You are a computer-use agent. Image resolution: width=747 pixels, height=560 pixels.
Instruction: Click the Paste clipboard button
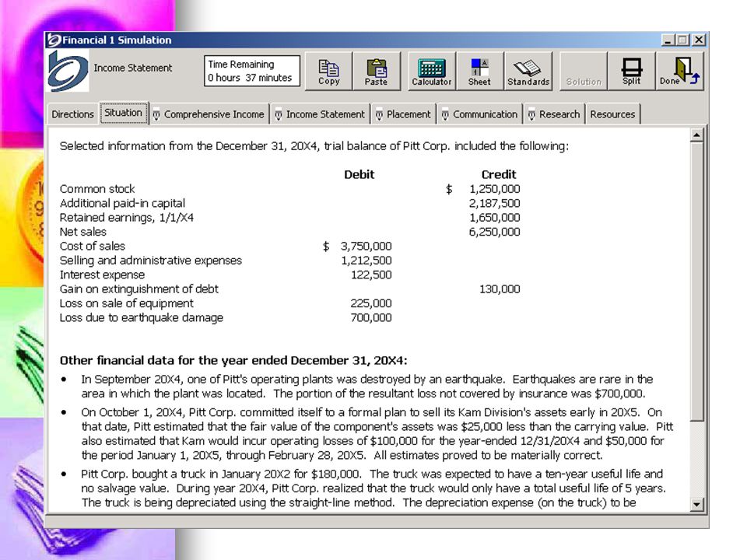pos(377,71)
